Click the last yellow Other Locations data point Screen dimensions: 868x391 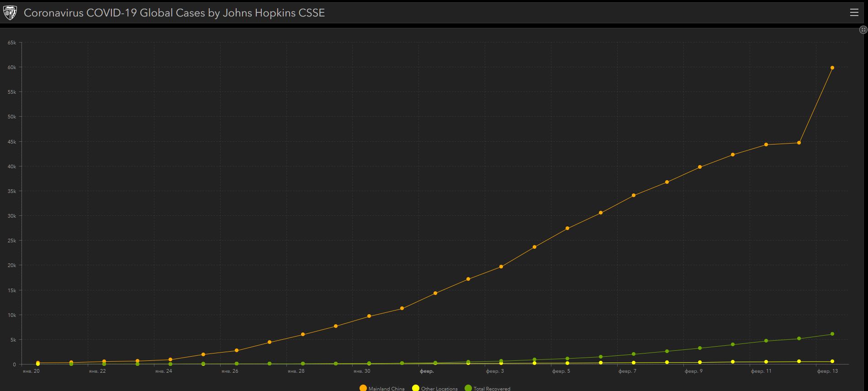click(832, 361)
